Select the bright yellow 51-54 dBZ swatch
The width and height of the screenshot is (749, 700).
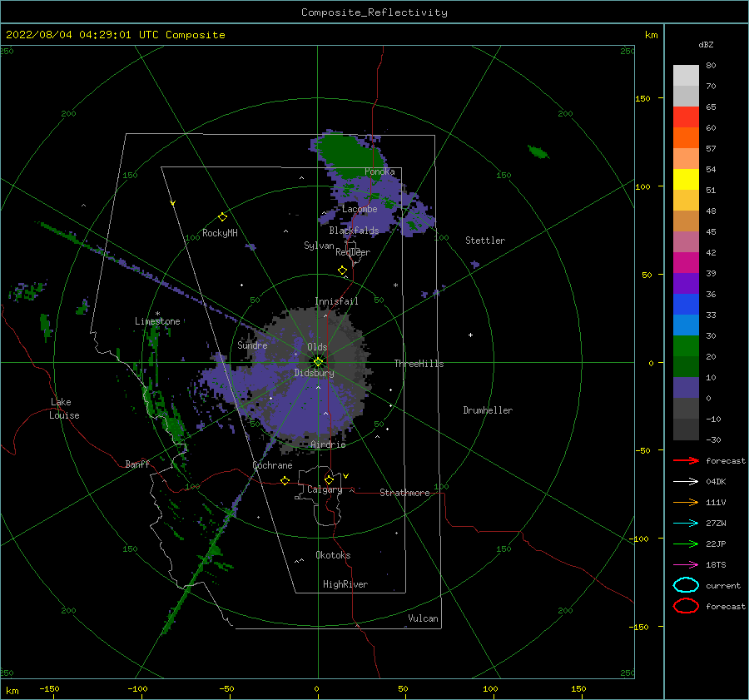point(686,180)
